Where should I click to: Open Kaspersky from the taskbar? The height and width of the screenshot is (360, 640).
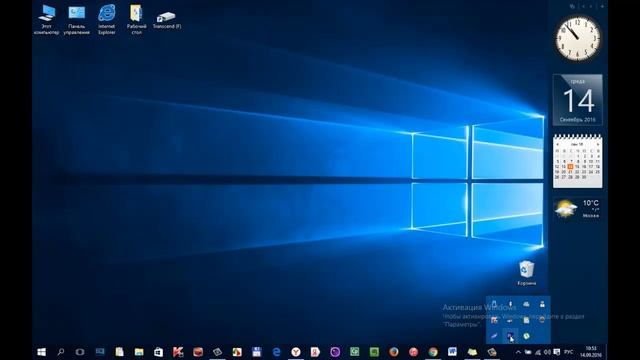pyautogui.click(x=178, y=352)
